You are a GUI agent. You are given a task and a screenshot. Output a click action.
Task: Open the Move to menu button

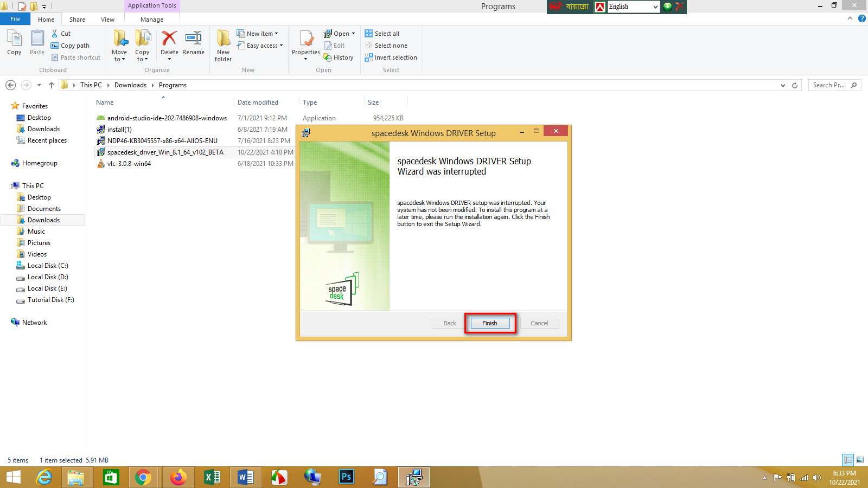click(x=119, y=46)
